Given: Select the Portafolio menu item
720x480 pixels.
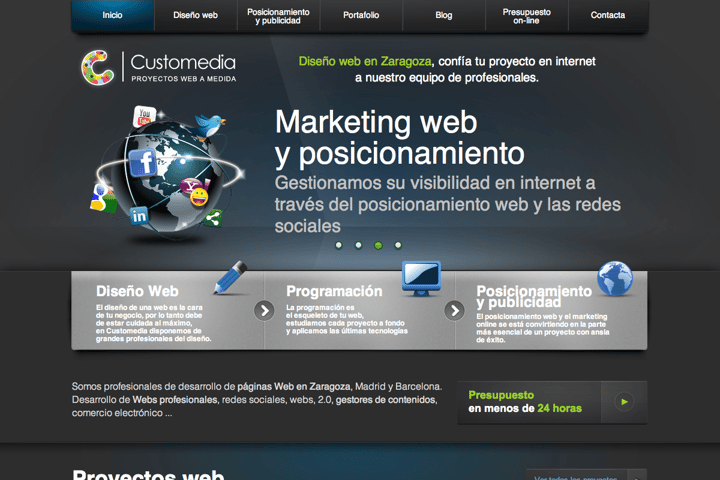Looking at the screenshot, I should click(x=361, y=15).
